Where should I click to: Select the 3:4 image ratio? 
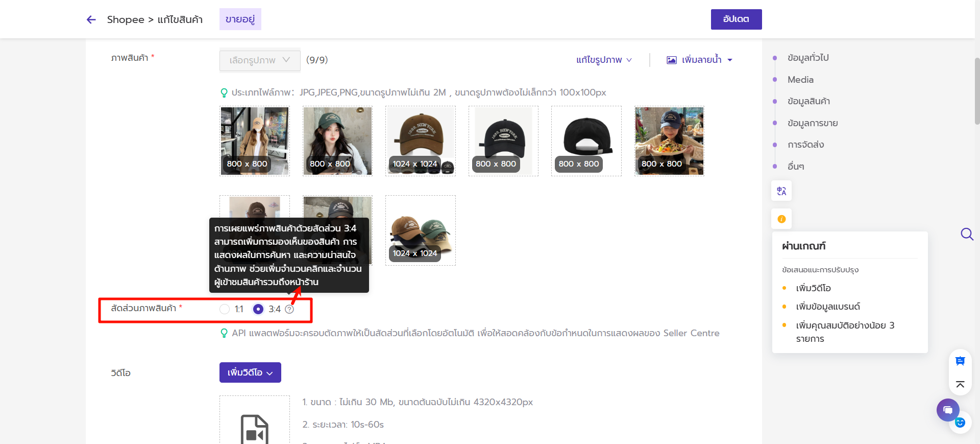pyautogui.click(x=258, y=309)
